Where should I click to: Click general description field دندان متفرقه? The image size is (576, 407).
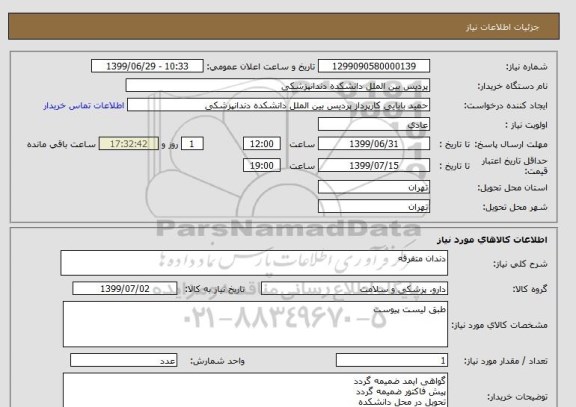coord(254,263)
